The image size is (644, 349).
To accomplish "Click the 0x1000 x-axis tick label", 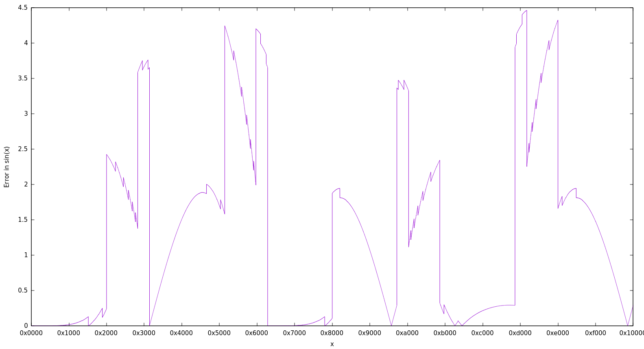I will pos(69,333).
